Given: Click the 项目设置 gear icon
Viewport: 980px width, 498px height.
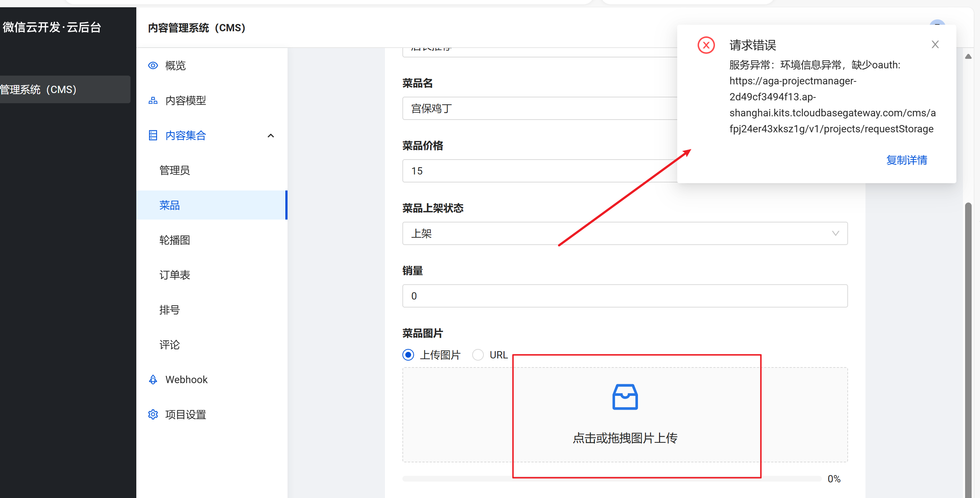Looking at the screenshot, I should pyautogui.click(x=153, y=414).
